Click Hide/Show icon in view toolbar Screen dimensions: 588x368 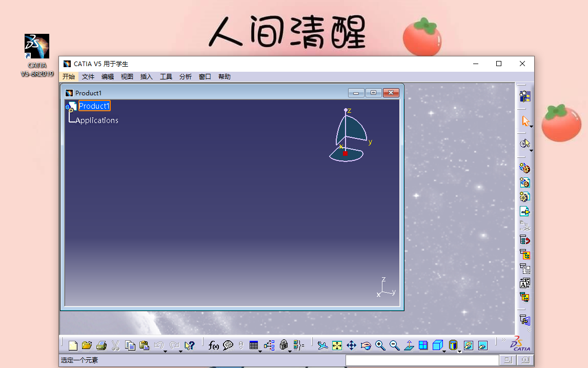[x=469, y=345]
